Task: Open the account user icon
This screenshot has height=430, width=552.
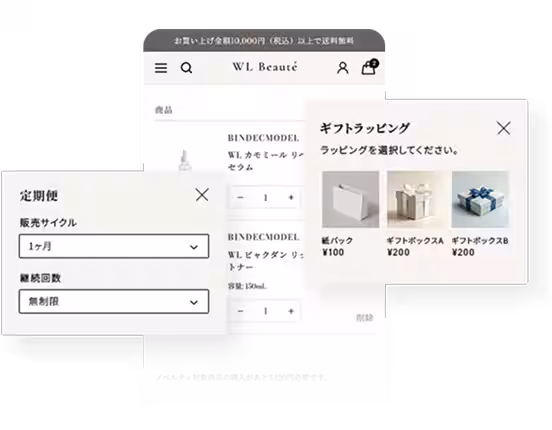Action: pyautogui.click(x=343, y=68)
